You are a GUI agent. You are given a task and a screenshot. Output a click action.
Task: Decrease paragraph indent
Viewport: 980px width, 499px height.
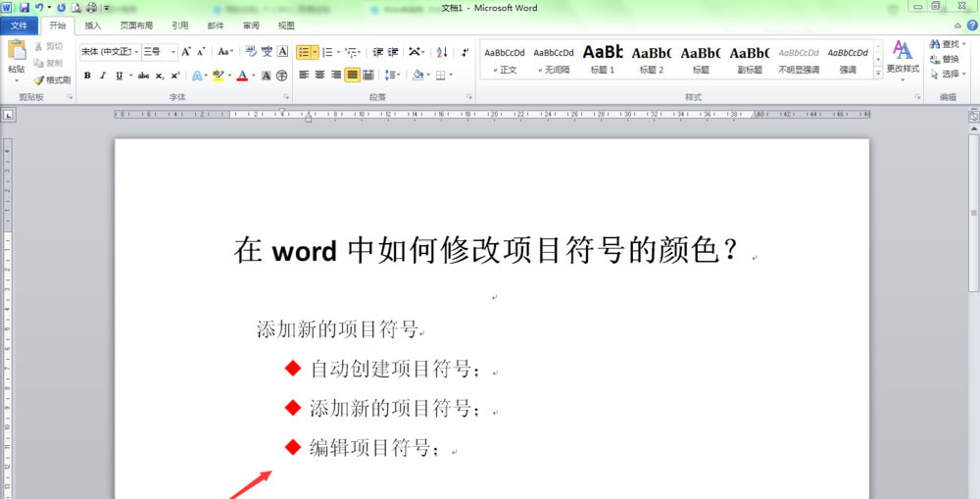point(377,52)
